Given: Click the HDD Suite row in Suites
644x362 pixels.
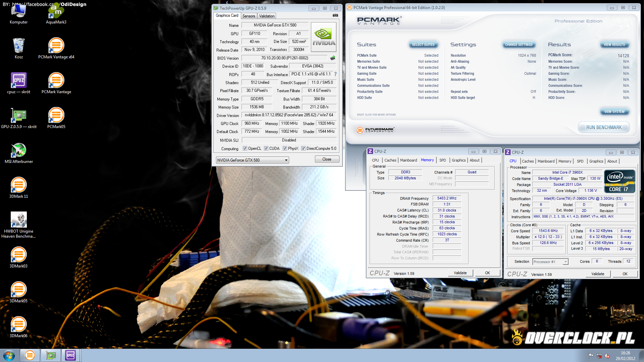Looking at the screenshot, I should pos(397,98).
